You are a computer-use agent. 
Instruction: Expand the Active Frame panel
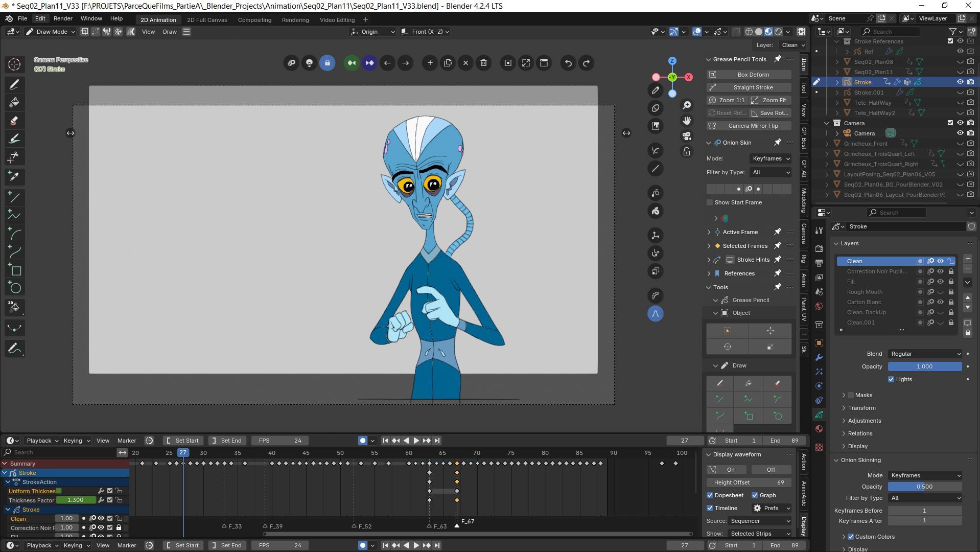click(709, 232)
